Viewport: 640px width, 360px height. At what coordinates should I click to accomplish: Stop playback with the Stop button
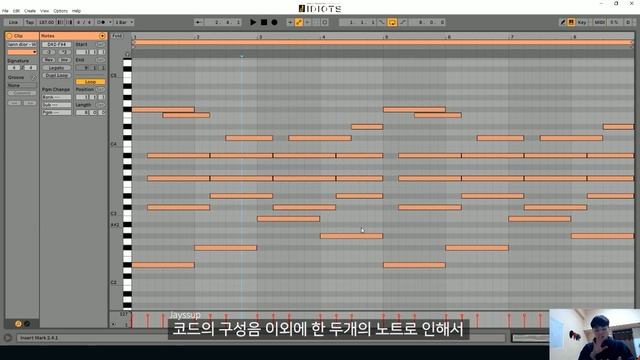click(x=264, y=22)
